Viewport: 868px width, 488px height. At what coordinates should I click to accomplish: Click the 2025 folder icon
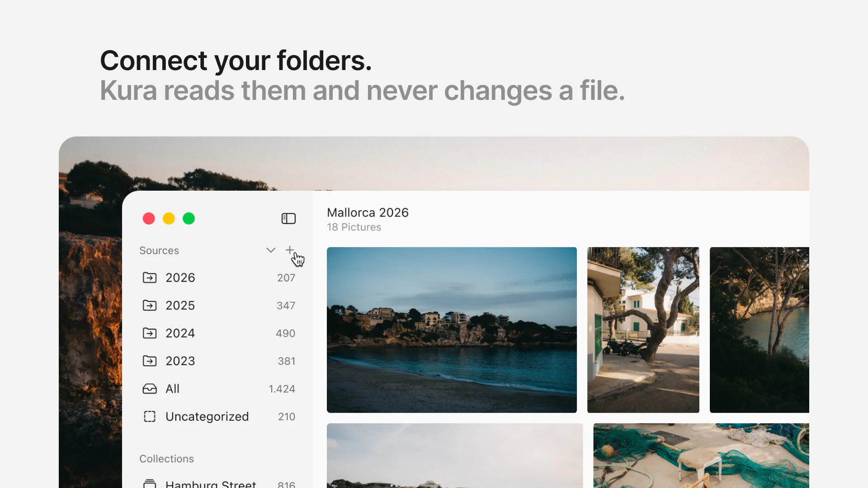tap(150, 305)
